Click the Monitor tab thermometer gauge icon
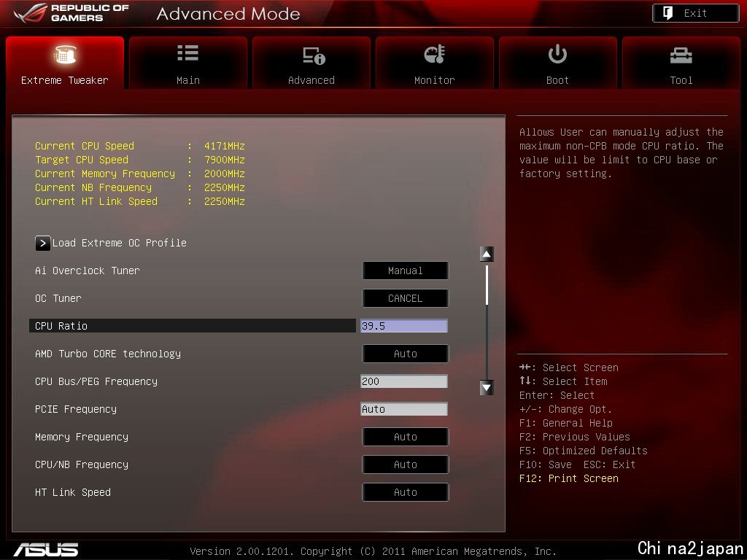The image size is (747, 560). 435,54
